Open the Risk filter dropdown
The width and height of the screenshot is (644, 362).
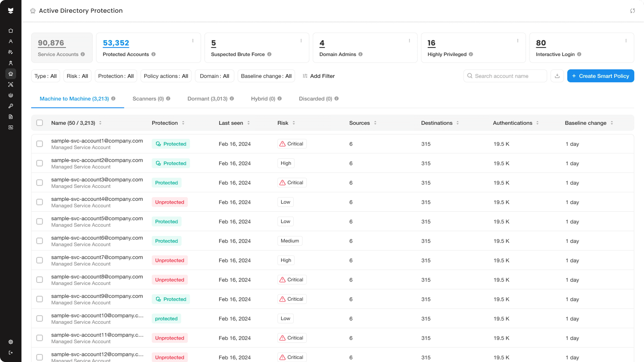coord(77,76)
